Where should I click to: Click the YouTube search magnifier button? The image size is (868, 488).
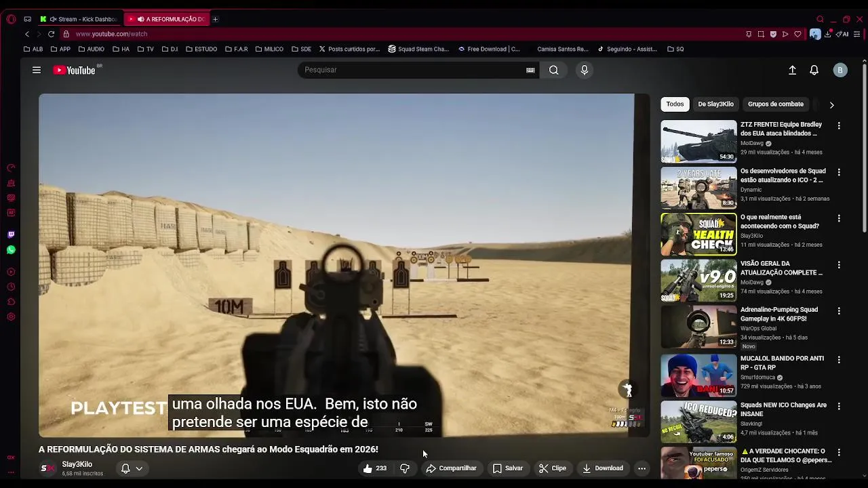554,70
